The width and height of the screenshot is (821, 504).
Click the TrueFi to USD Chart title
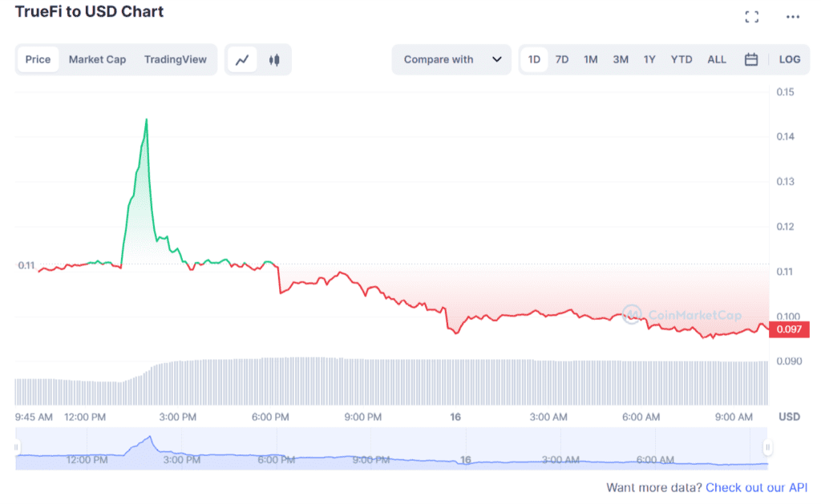89,11
